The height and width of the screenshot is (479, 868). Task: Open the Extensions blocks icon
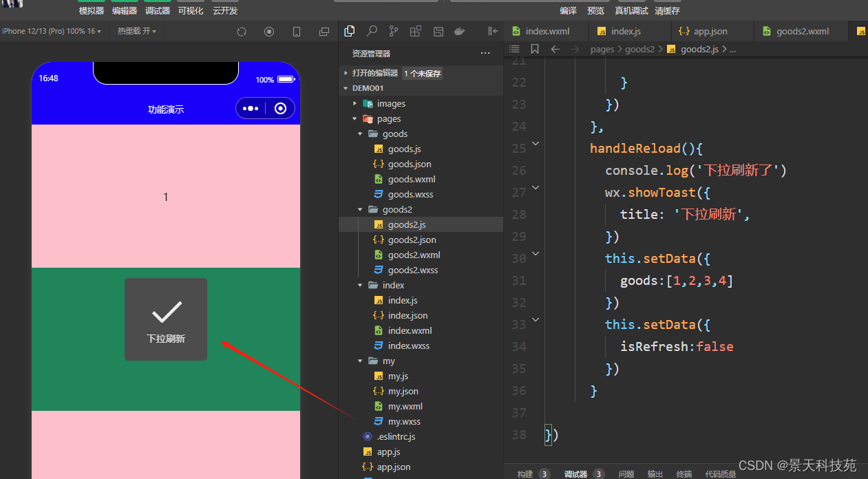pos(415,31)
